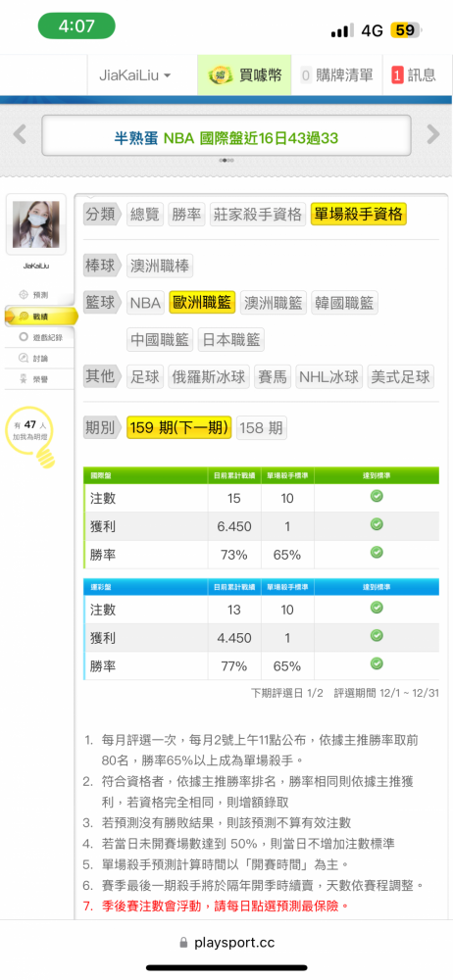
Task: Go to previous banner with left arrow
Action: tap(20, 134)
